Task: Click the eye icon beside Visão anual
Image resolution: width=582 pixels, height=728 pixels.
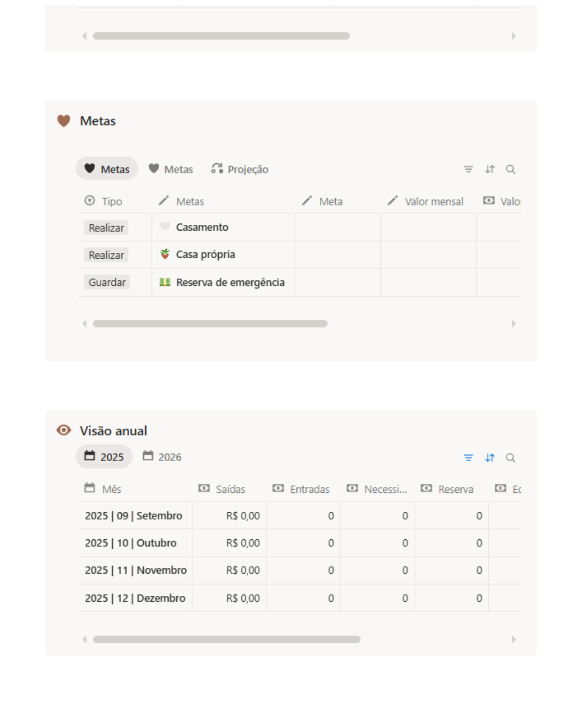Action: tap(64, 430)
